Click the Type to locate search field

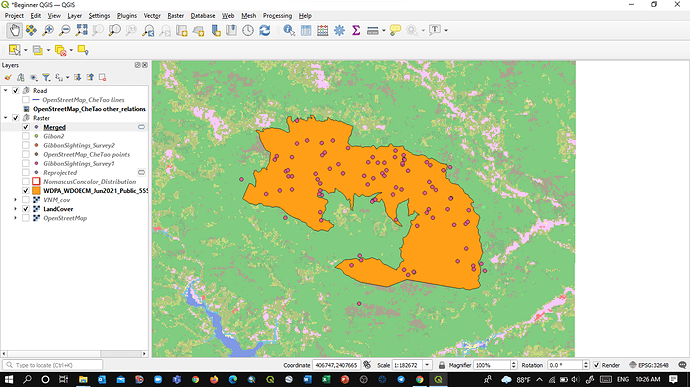53,365
